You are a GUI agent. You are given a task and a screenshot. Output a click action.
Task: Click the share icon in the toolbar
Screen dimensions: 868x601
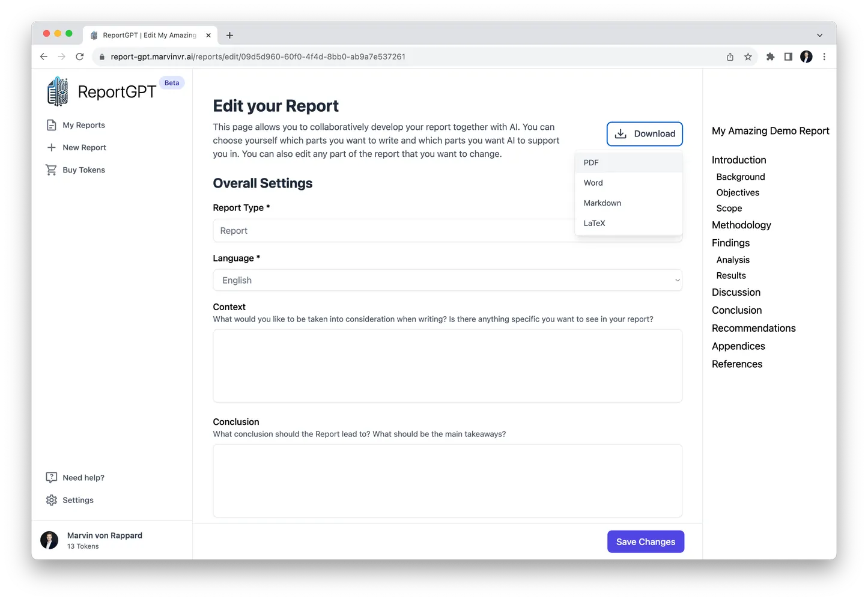(x=729, y=56)
